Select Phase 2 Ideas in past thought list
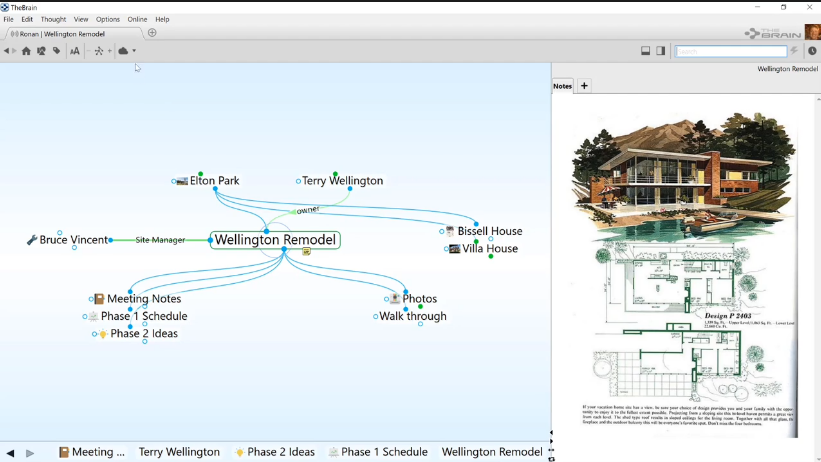Screen dimensions: 821x462 tap(275, 452)
